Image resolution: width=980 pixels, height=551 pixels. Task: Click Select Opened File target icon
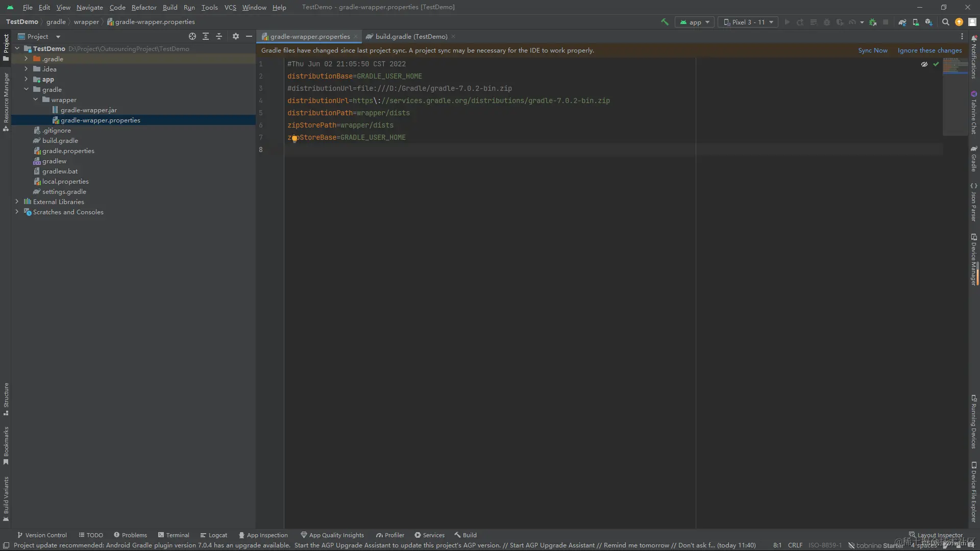[192, 36]
